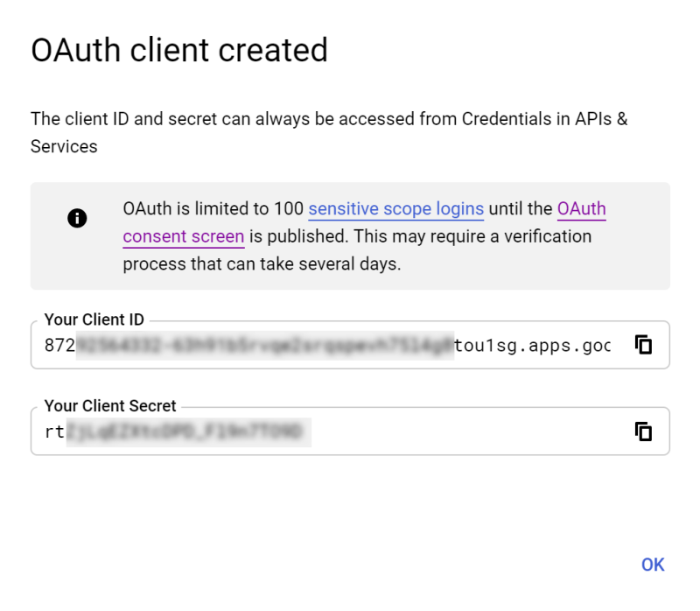Click the 'Your Client Secret' field label
This screenshot has height=611, width=700.
pos(110,406)
